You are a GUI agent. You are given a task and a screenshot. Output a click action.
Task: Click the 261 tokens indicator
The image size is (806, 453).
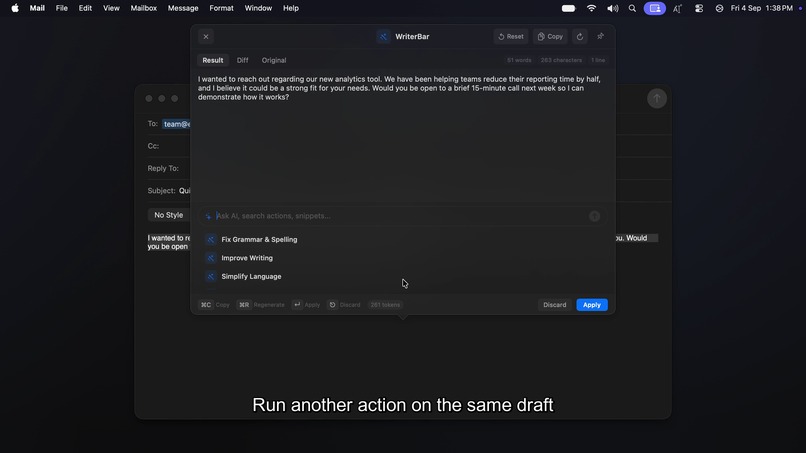[x=385, y=305]
